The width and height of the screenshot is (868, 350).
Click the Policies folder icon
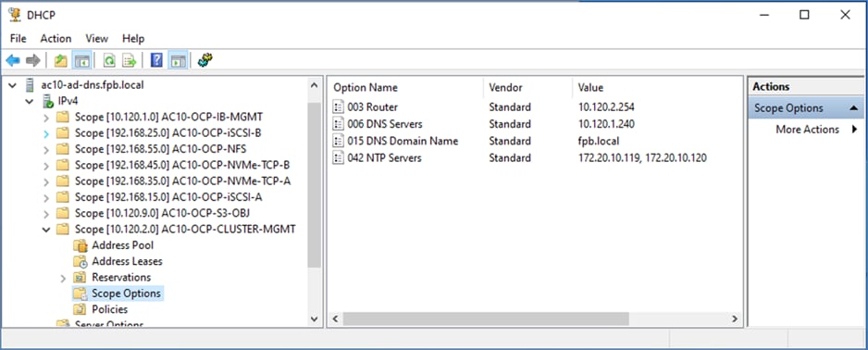pyautogui.click(x=81, y=309)
